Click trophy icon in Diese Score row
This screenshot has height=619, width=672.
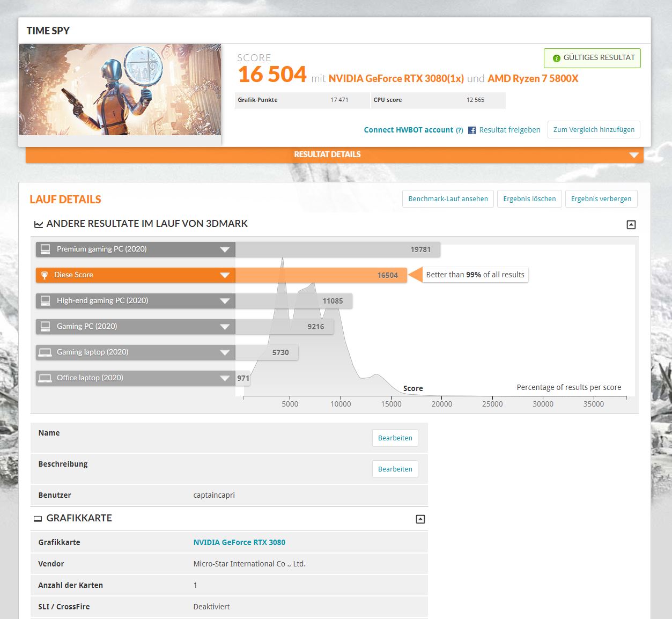45,275
